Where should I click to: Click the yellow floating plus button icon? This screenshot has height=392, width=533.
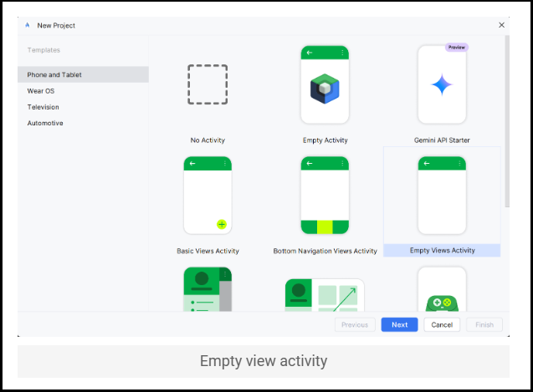pyautogui.click(x=222, y=224)
